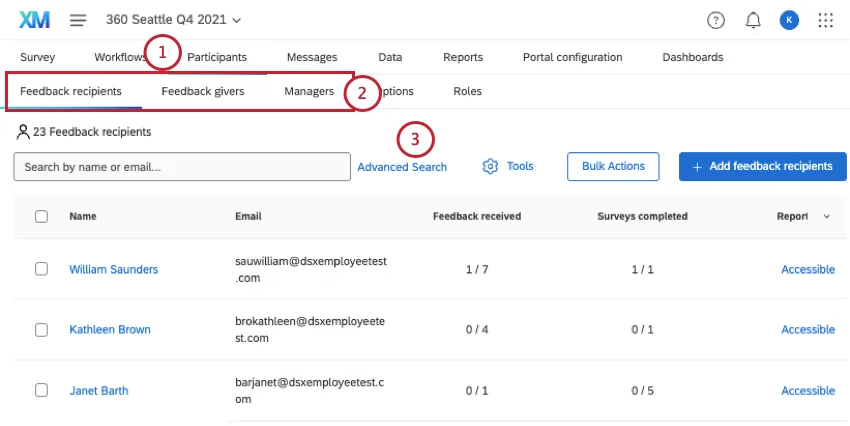Open the account avatar K
Image resolution: width=850 pixels, height=426 pixels.
(789, 21)
